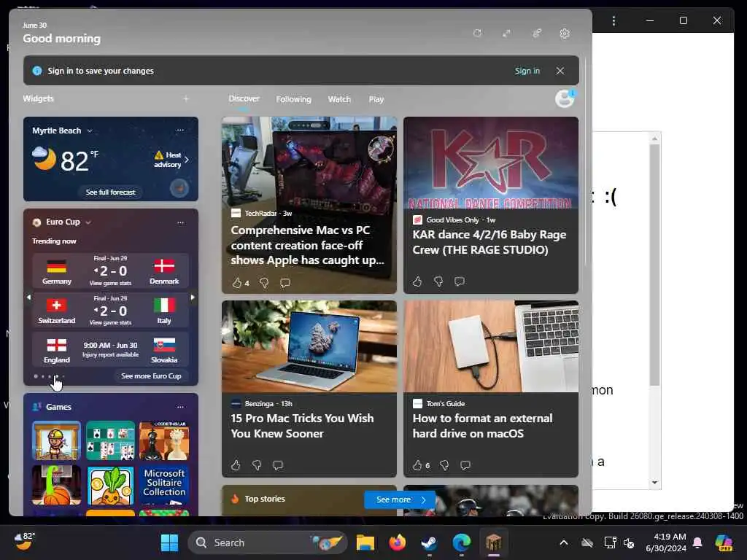Open Windows Start menu
The height and width of the screenshot is (560, 747).
click(169, 542)
